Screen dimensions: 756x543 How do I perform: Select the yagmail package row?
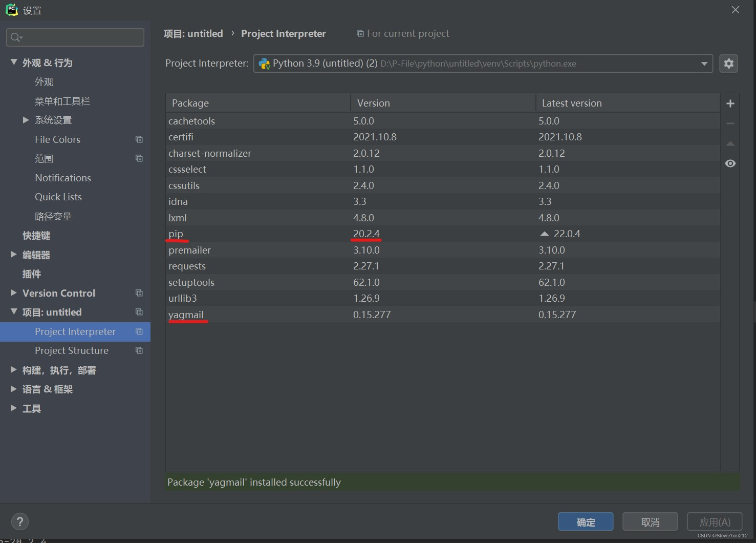pyautogui.click(x=443, y=315)
